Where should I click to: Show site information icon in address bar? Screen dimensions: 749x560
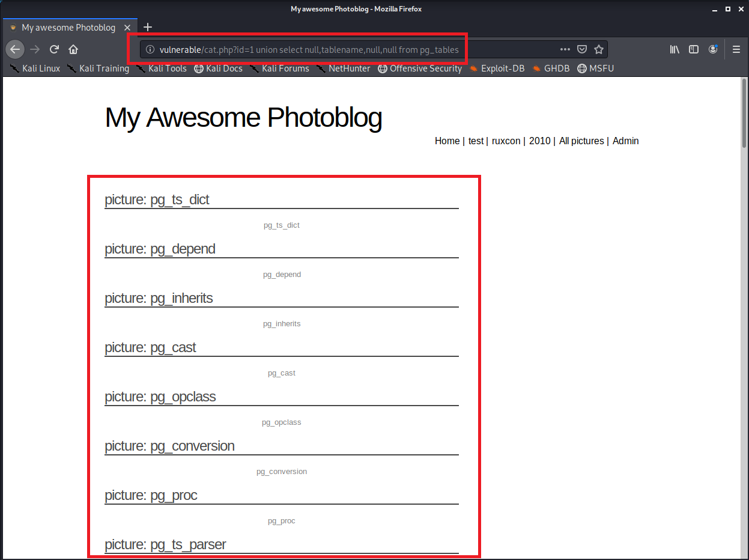pos(150,49)
